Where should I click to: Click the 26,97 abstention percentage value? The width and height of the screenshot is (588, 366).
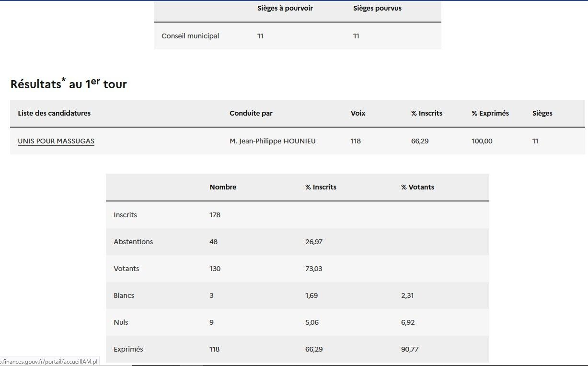(313, 242)
